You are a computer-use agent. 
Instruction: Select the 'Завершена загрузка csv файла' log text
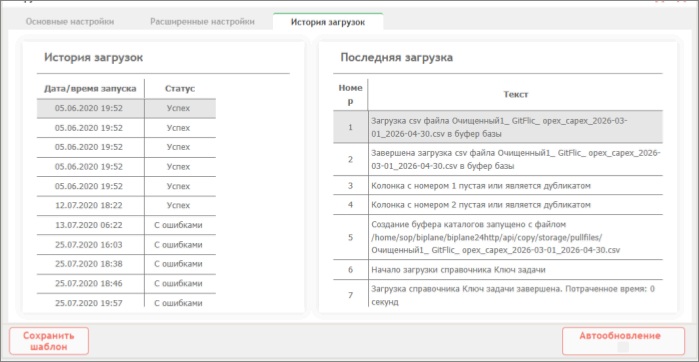[x=516, y=160]
